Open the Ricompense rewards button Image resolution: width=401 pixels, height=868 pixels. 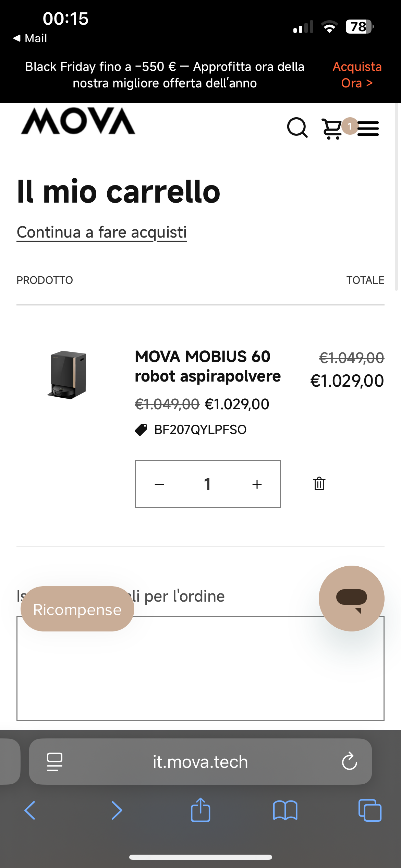[x=77, y=609]
